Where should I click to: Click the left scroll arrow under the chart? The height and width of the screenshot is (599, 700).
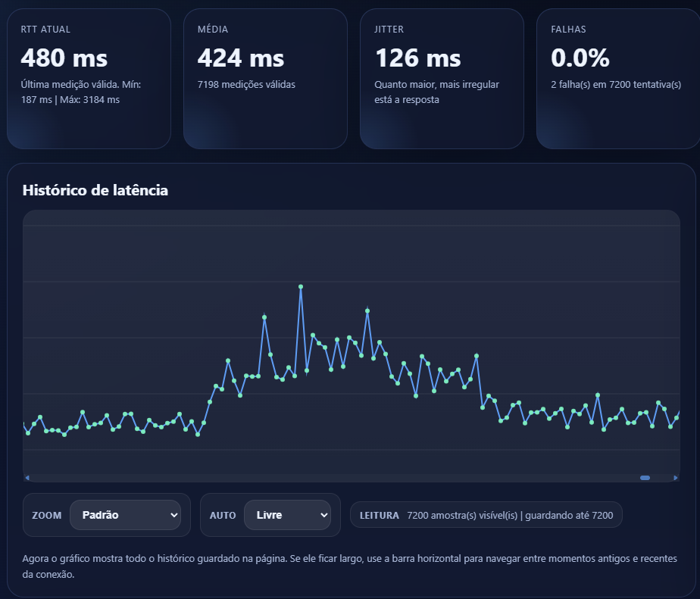[27, 478]
